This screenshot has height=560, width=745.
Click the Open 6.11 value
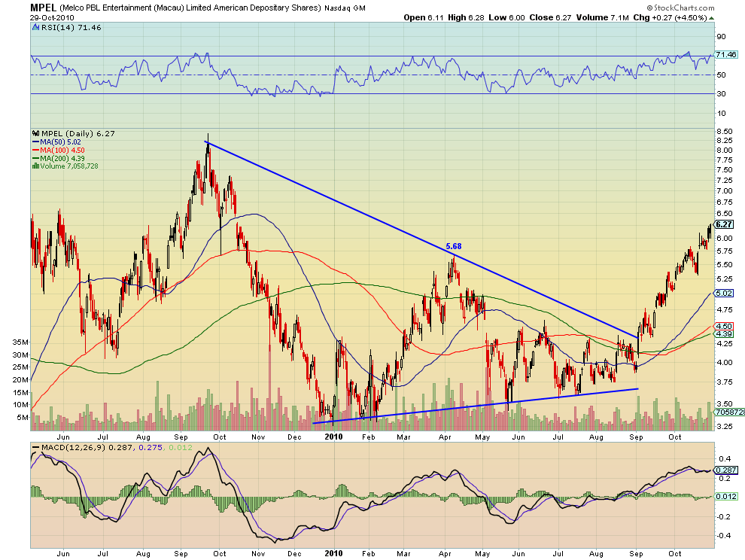(x=424, y=17)
